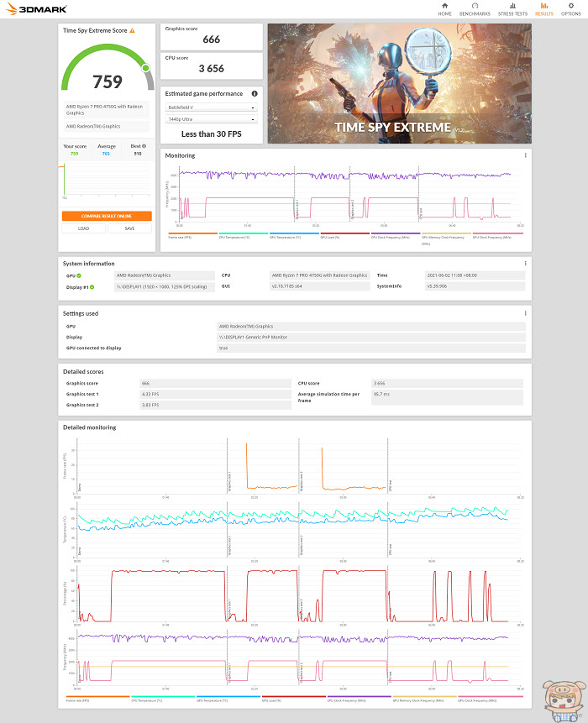Screen dimensions: 588x723
Task: Click the Benchmarks gauge icon
Action: click(475, 6)
